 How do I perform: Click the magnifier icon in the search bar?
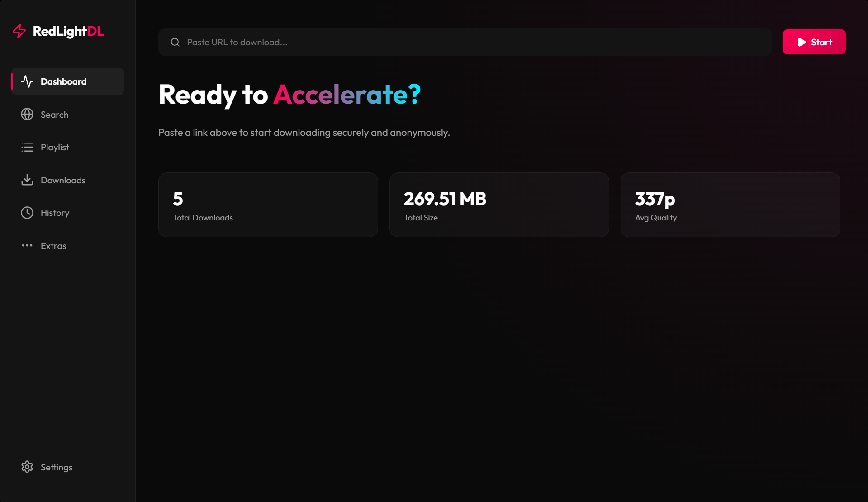(x=175, y=42)
